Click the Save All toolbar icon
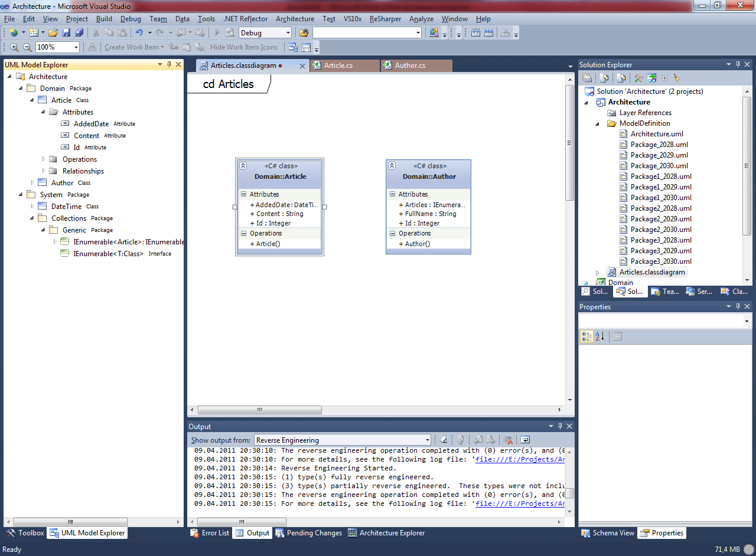Image resolution: width=756 pixels, height=556 pixels. click(x=79, y=32)
